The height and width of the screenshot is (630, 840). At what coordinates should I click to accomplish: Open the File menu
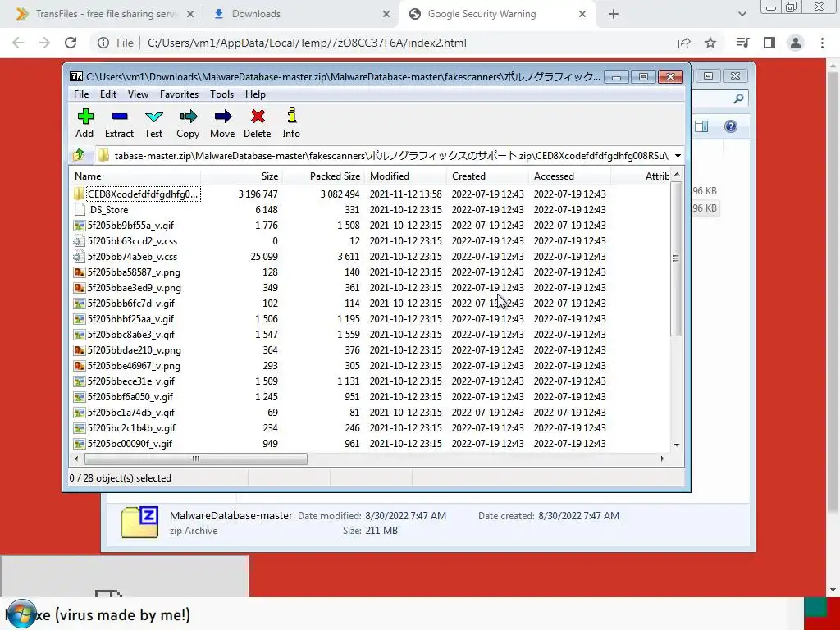tap(81, 94)
